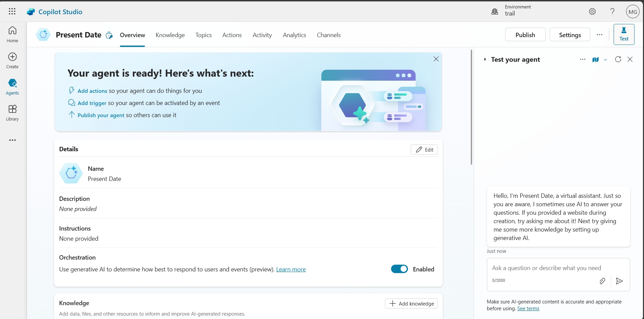
Task: Refresh the test conversation
Action: click(618, 59)
